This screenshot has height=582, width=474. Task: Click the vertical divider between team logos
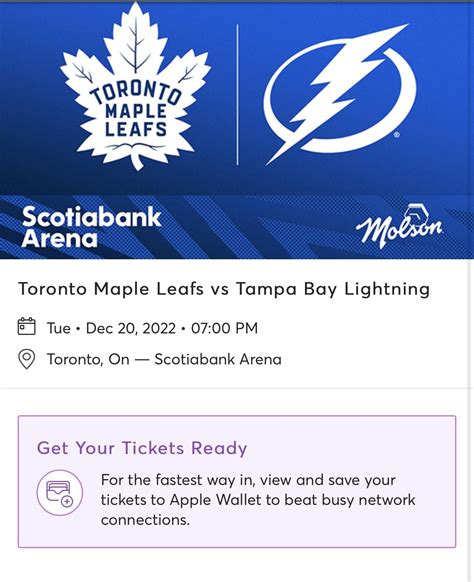238,94
